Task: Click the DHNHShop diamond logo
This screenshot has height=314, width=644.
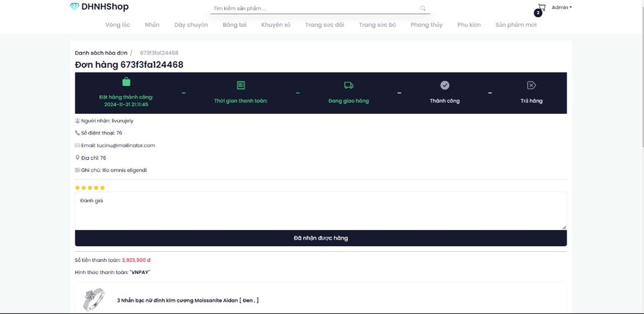Action: tap(74, 7)
